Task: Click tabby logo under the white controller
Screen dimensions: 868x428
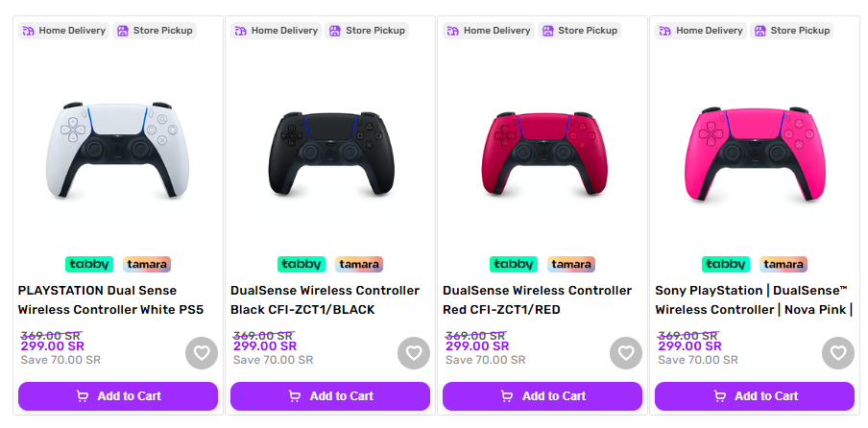Action: 89,264
